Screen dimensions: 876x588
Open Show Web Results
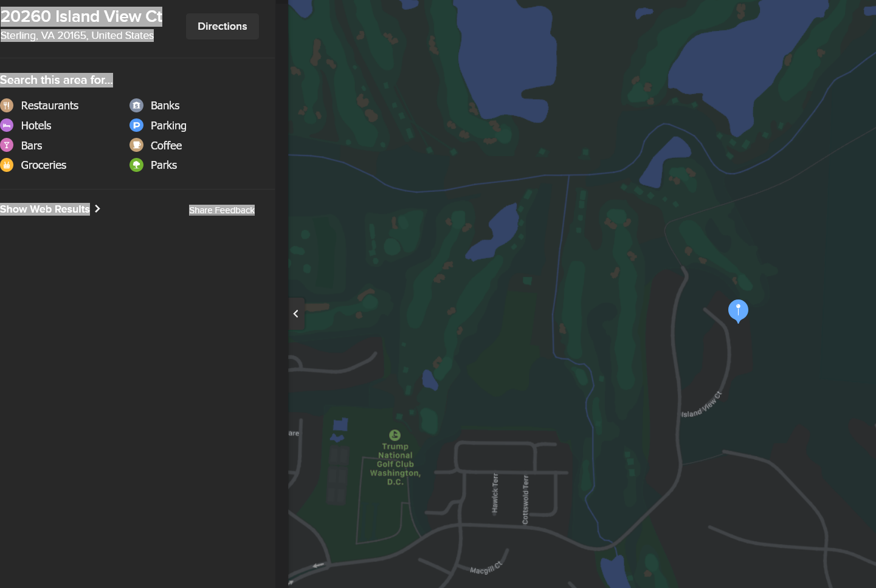point(45,209)
